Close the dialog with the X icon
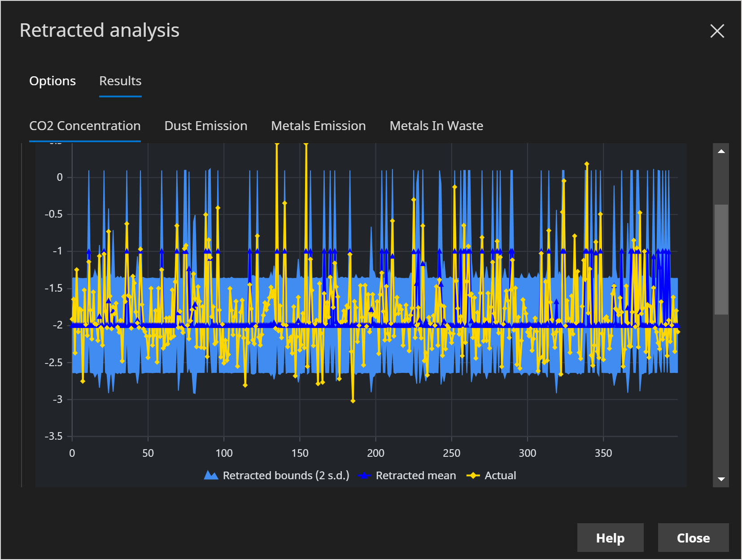Image resolution: width=742 pixels, height=560 pixels. [717, 31]
